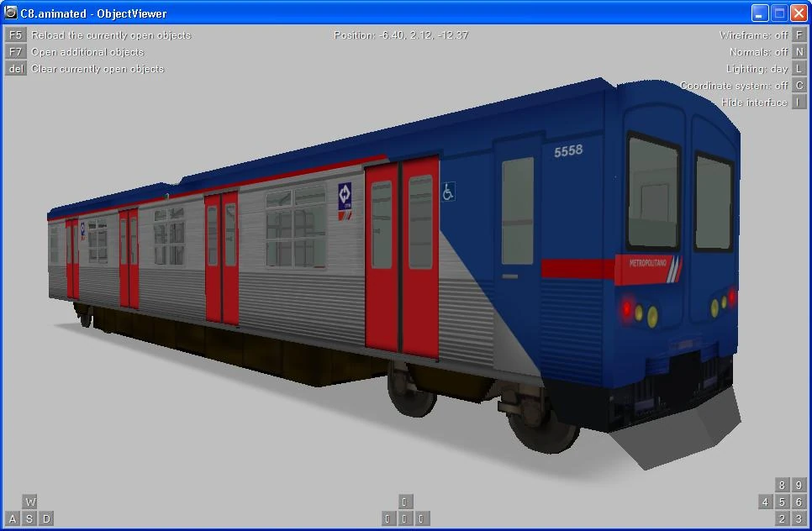Screen dimensions: 812x531
Task: Toggle coordinate system with the C key
Action: coord(799,86)
